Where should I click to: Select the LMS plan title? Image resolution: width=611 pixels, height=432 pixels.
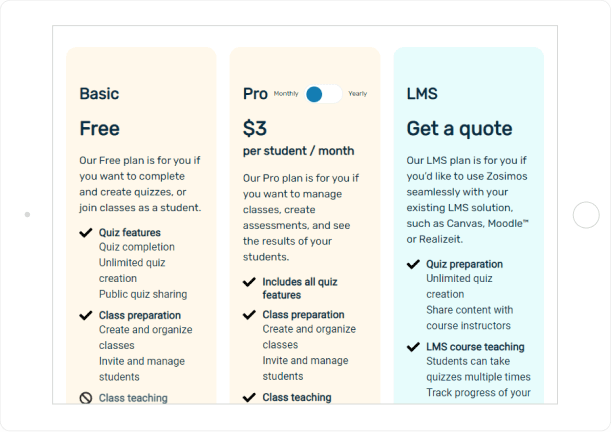[422, 94]
